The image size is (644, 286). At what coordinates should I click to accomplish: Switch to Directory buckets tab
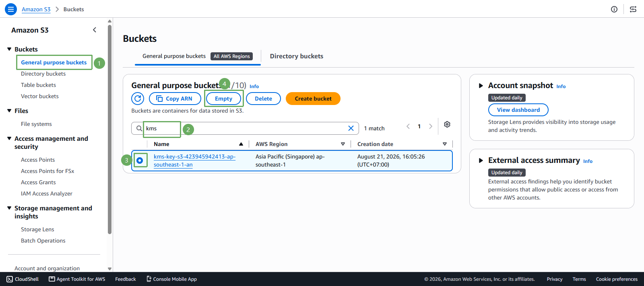point(297,56)
